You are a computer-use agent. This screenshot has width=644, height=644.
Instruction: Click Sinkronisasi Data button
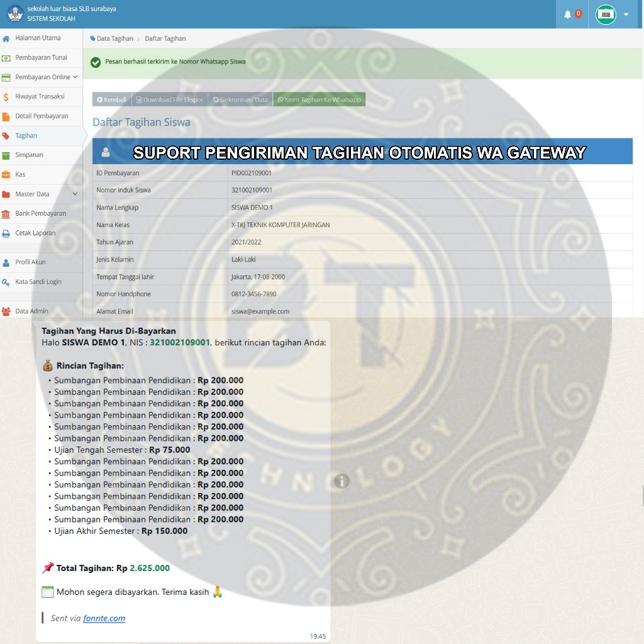pos(240,99)
